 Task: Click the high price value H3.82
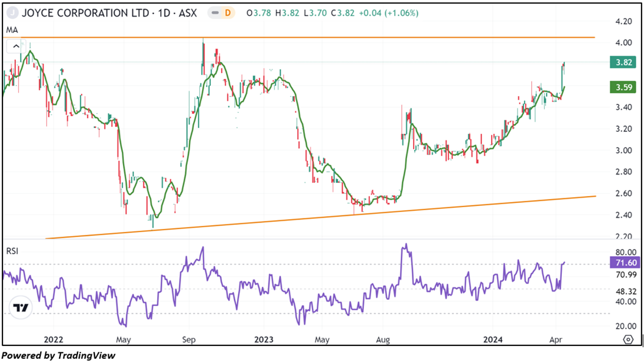287,13
